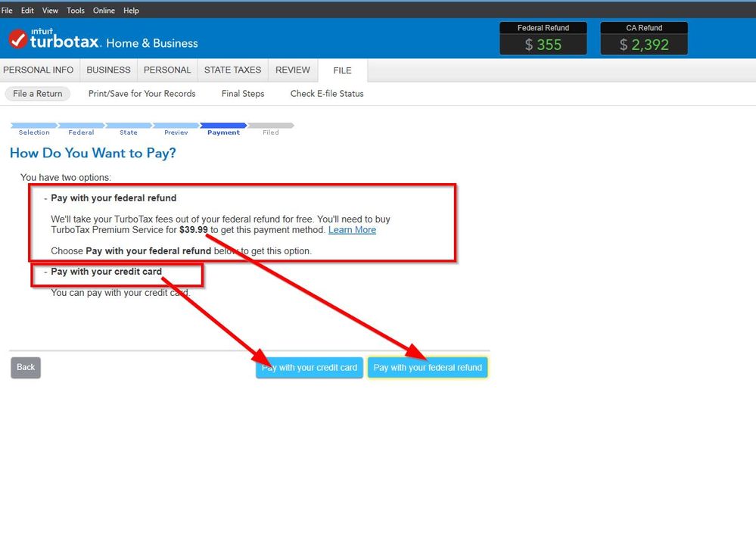Select the Review tab
The width and height of the screenshot is (756, 535).
click(293, 70)
